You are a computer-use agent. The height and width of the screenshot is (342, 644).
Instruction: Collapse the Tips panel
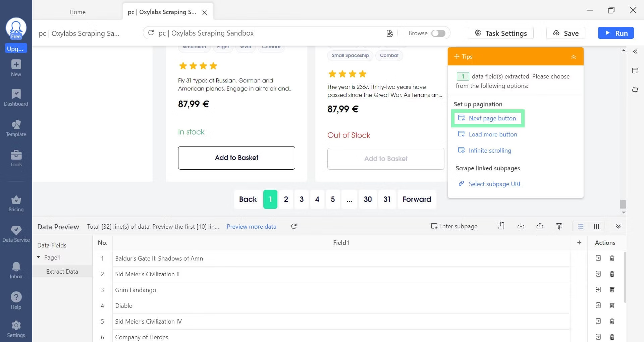[574, 57]
